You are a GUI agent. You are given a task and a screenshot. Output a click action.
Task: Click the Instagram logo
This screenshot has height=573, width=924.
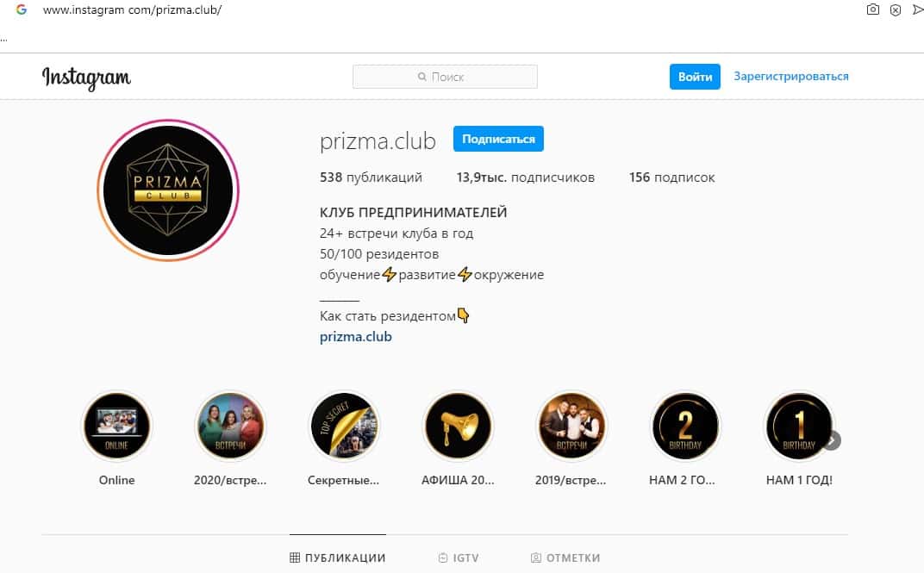pos(86,78)
